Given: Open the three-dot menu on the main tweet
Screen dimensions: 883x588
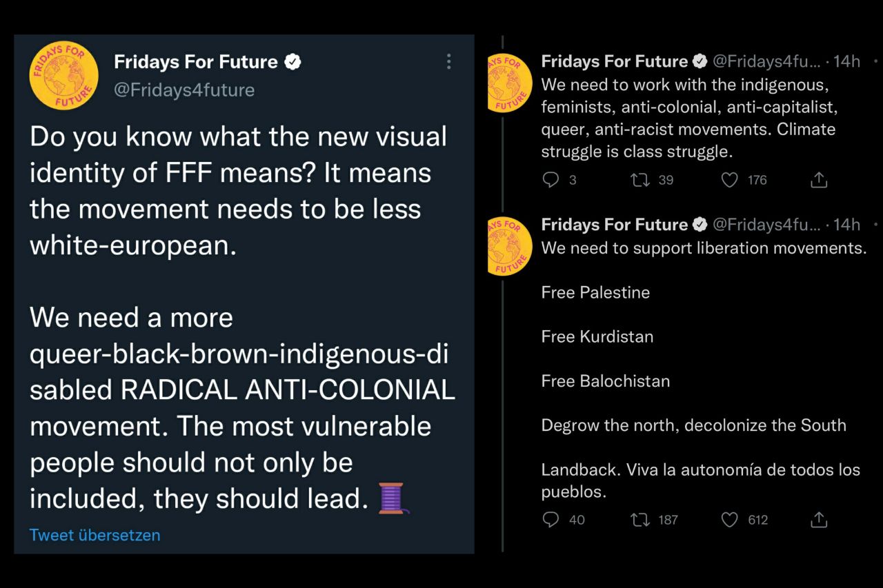Looking at the screenshot, I should point(448,62).
